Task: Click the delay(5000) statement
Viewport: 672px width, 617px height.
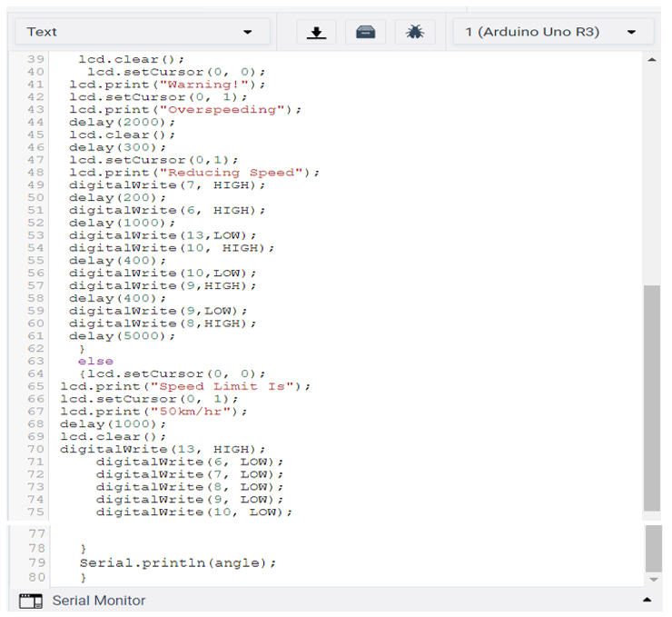Action: (123, 336)
